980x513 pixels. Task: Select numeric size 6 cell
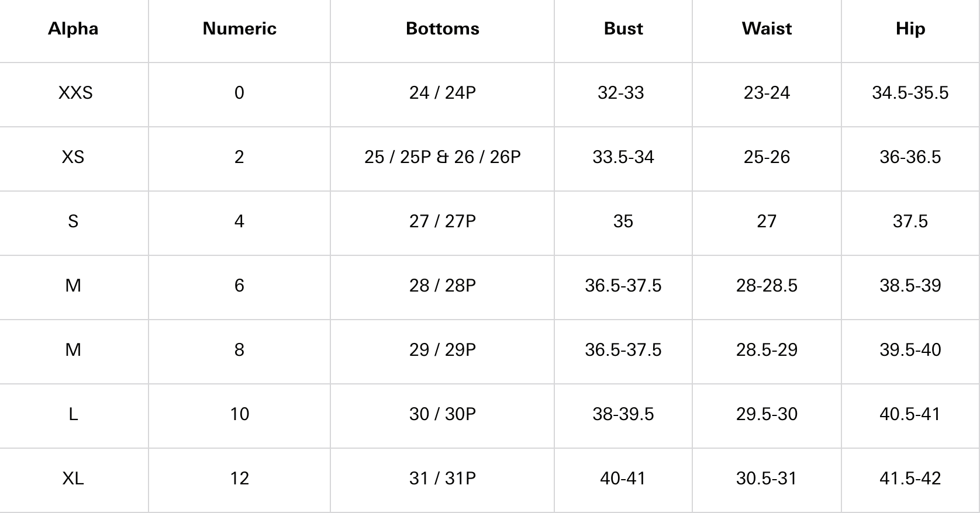239,286
